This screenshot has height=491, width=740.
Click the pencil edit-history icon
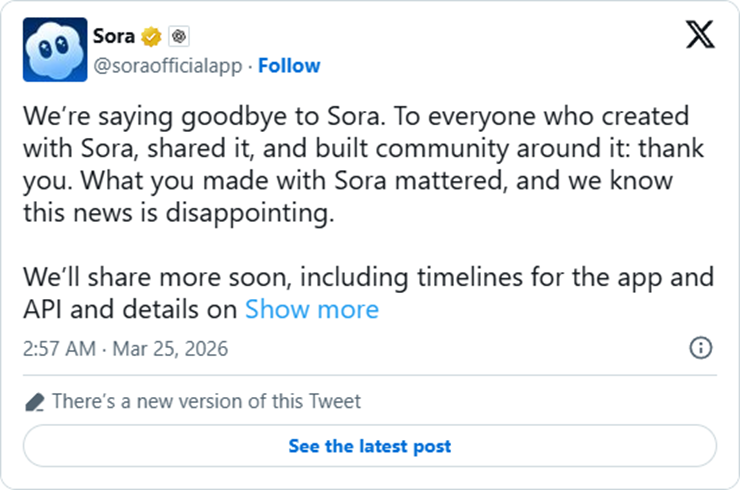point(34,402)
